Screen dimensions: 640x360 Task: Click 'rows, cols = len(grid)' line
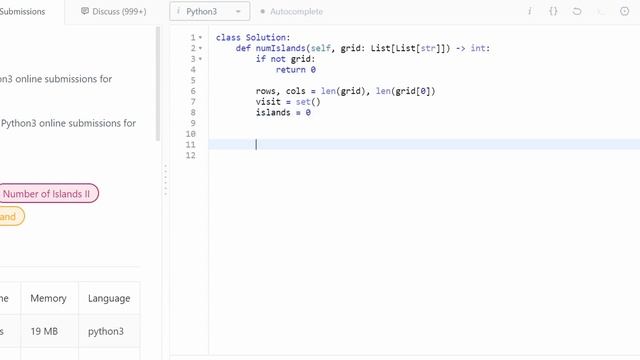tap(345, 91)
